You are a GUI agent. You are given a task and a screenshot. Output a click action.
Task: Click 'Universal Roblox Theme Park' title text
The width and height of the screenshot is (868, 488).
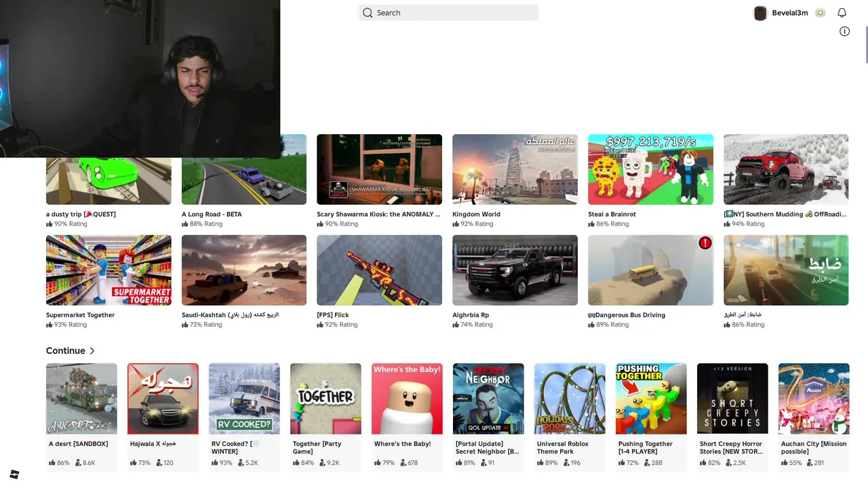[563, 447]
